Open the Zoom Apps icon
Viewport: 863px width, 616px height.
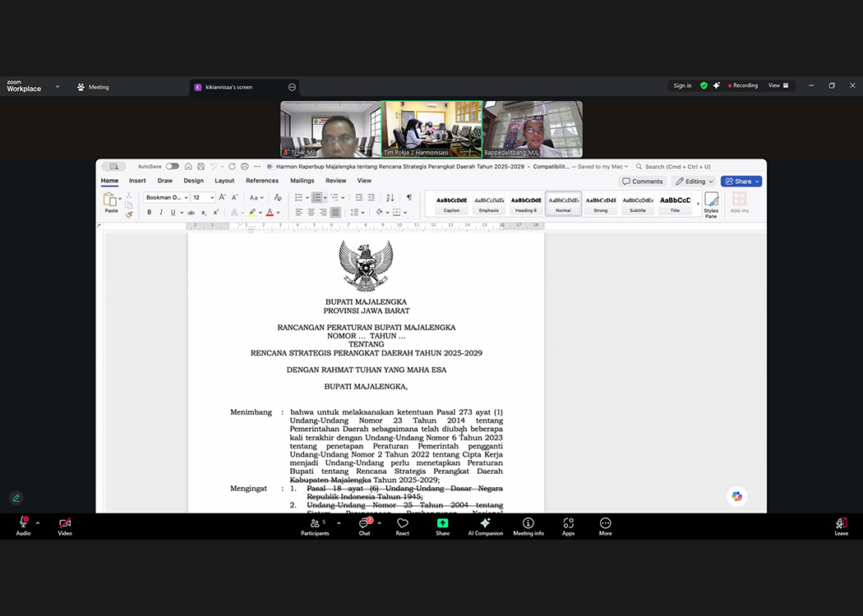[x=568, y=524]
